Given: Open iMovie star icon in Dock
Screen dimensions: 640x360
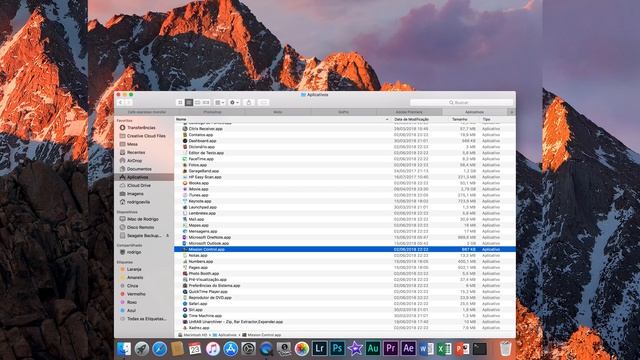Looking at the screenshot, I should pyautogui.click(x=355, y=349).
